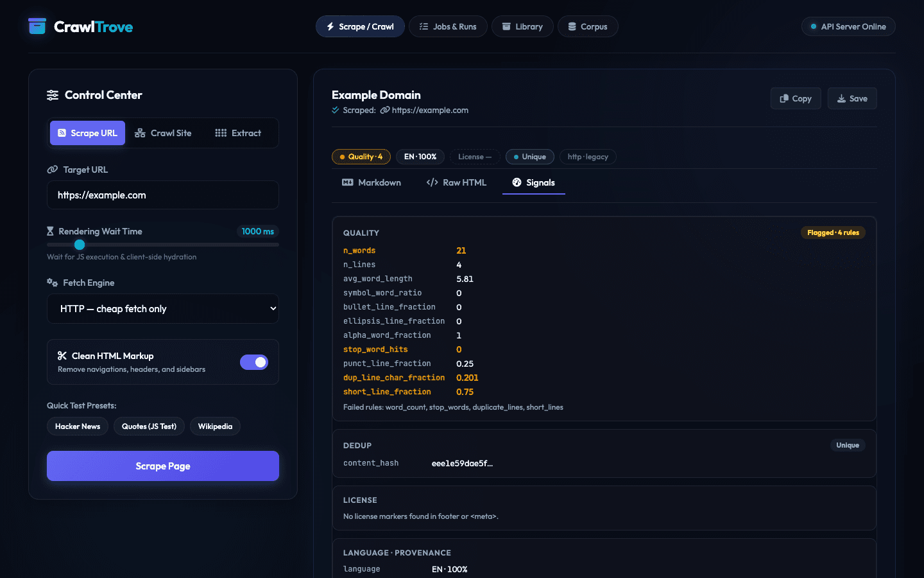Load the Quotes (JS Test) preset
924x578 pixels.
coord(149,426)
